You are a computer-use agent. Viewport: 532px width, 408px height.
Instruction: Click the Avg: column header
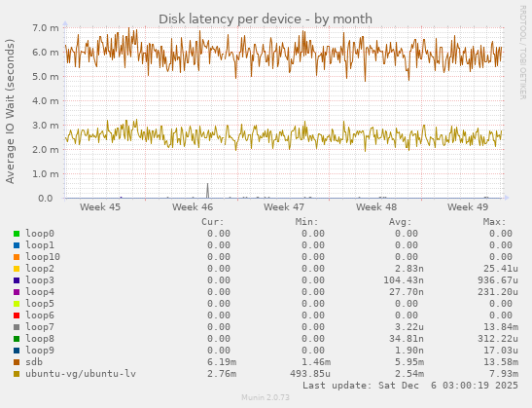coord(400,222)
